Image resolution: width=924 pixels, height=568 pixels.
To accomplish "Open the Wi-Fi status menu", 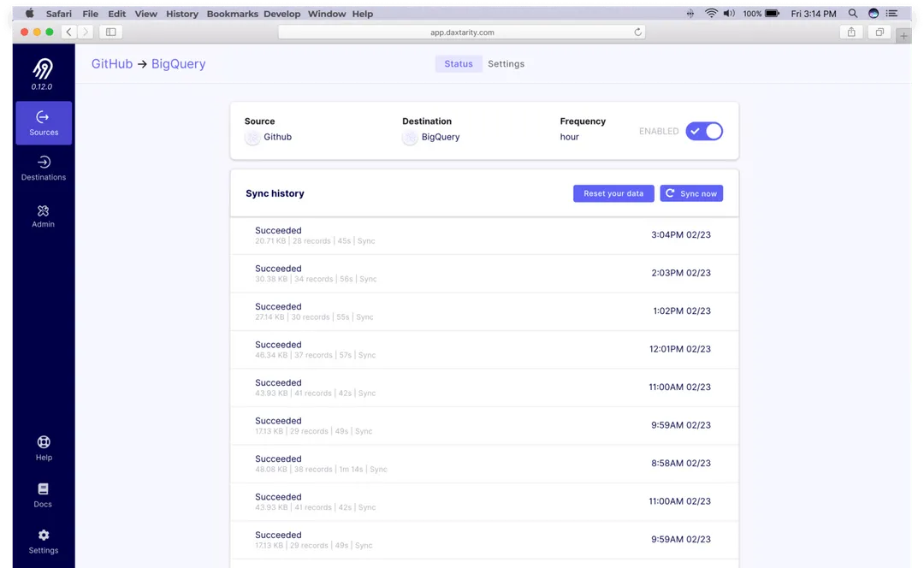I will [x=711, y=13].
